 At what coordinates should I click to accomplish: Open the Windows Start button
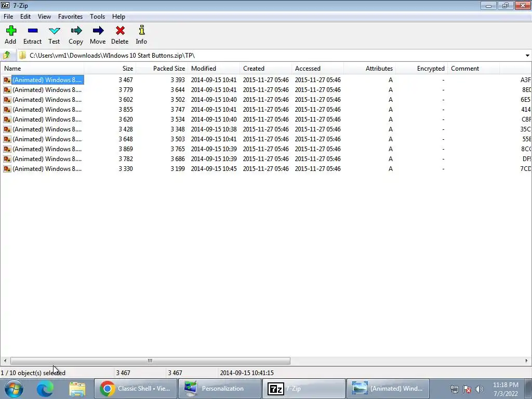coord(14,389)
